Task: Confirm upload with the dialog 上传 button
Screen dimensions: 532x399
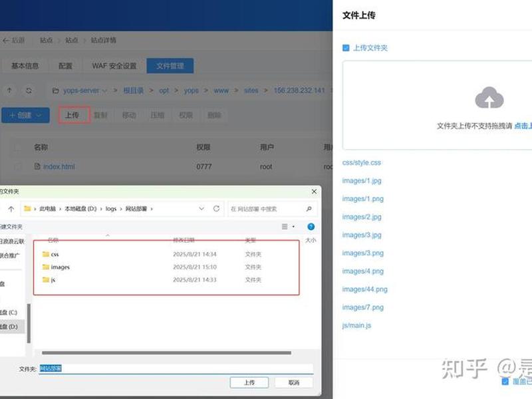Action: (x=249, y=382)
